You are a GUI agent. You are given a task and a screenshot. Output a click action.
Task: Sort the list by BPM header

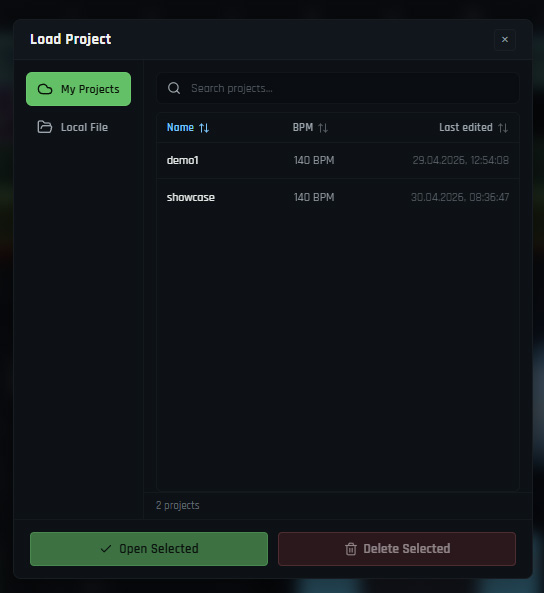(x=310, y=127)
